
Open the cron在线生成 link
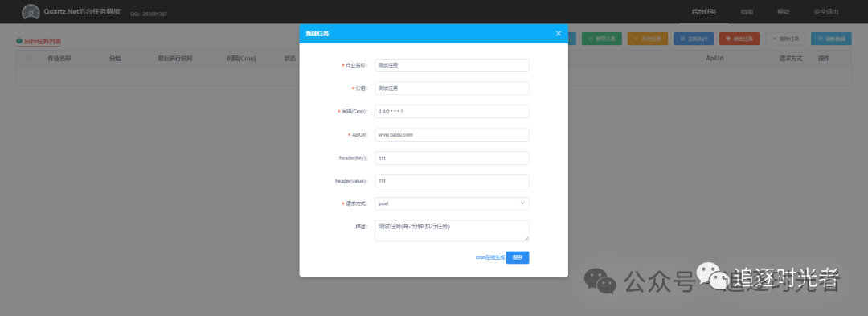(490, 258)
